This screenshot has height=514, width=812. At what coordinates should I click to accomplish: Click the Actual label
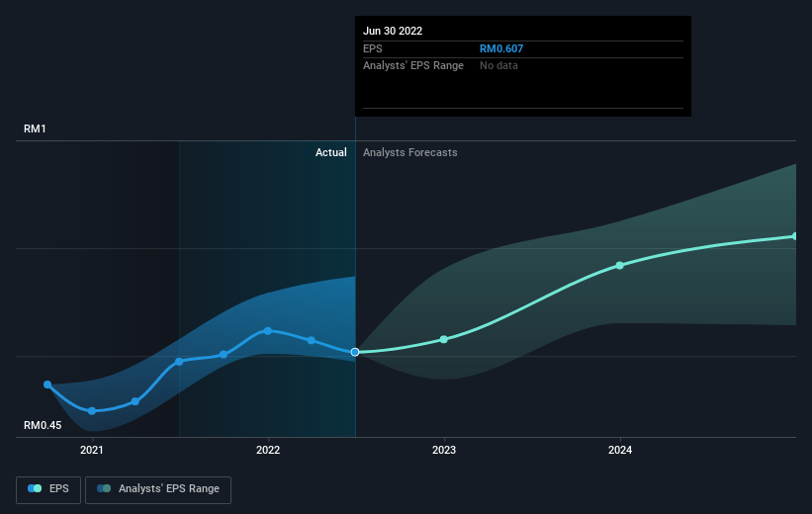click(x=331, y=152)
